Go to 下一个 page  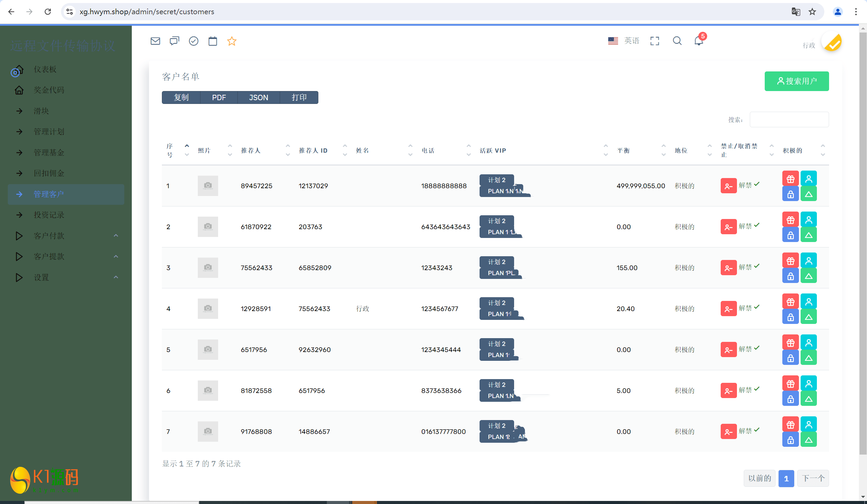tap(812, 478)
